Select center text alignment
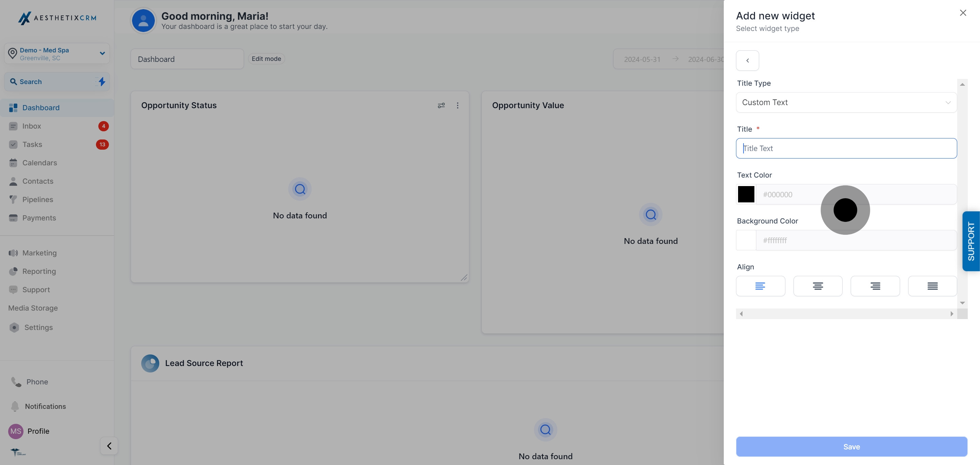980x465 pixels. pos(818,286)
